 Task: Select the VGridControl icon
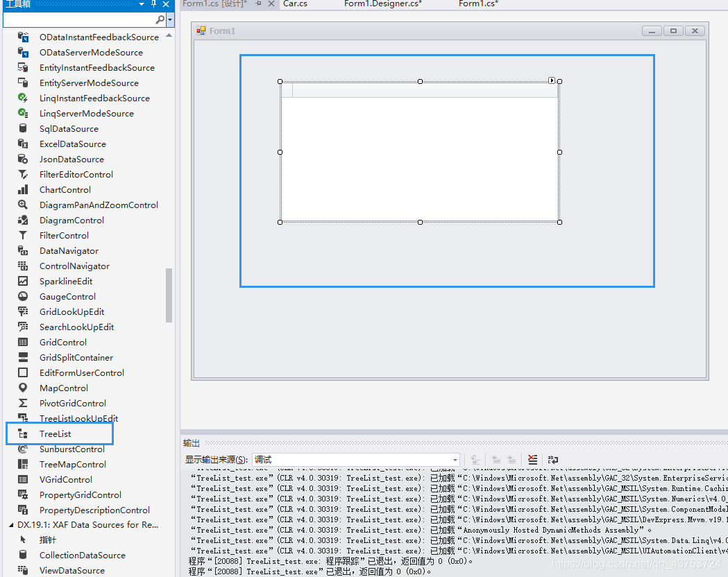tap(23, 480)
